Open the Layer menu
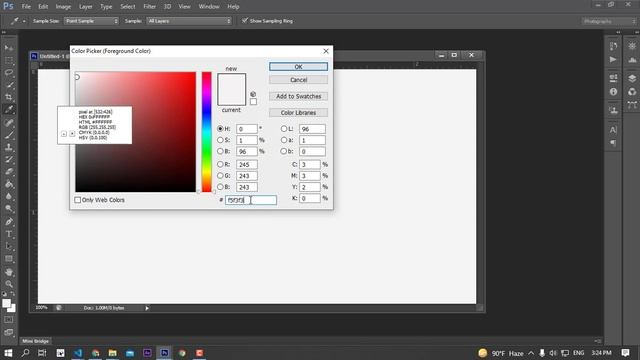This screenshot has height=360, width=640. point(85,7)
